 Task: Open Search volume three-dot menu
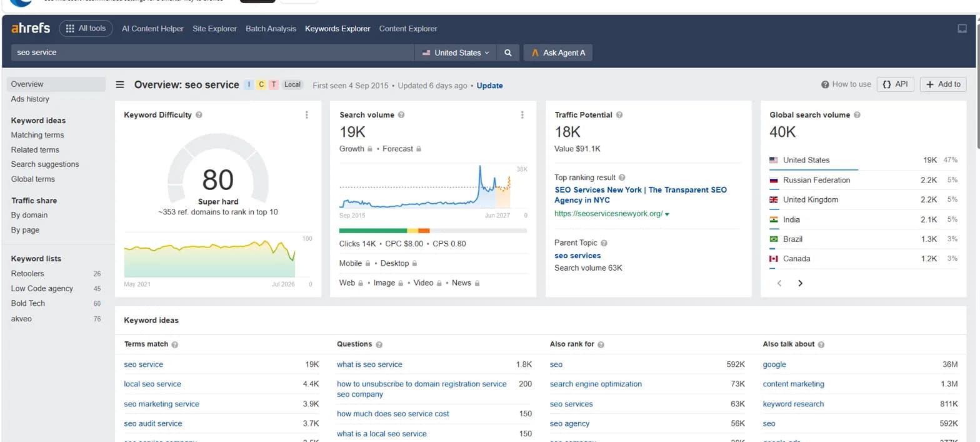pos(522,115)
